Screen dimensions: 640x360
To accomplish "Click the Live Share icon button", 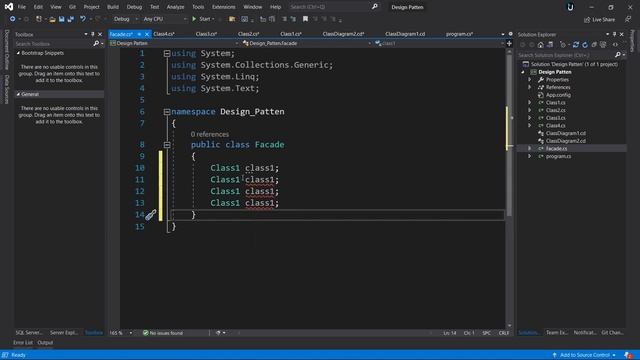I will click(599, 20).
